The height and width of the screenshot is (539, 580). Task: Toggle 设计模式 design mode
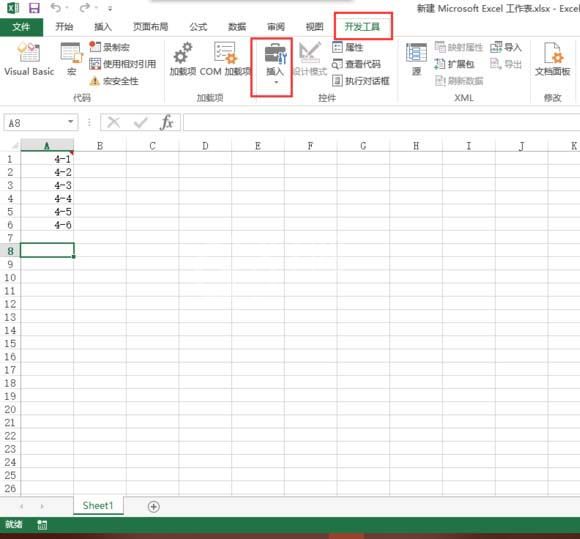pos(310,59)
